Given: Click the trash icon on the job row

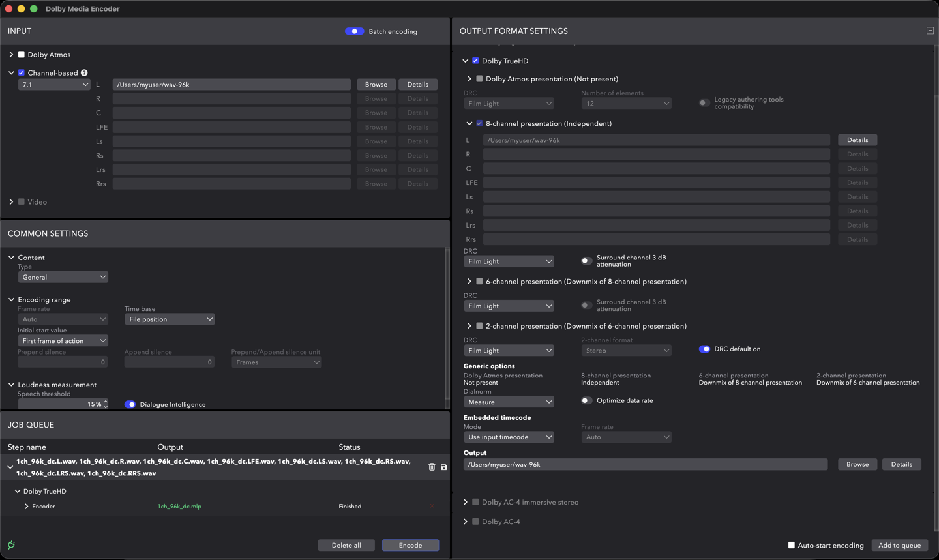Looking at the screenshot, I should tap(432, 467).
